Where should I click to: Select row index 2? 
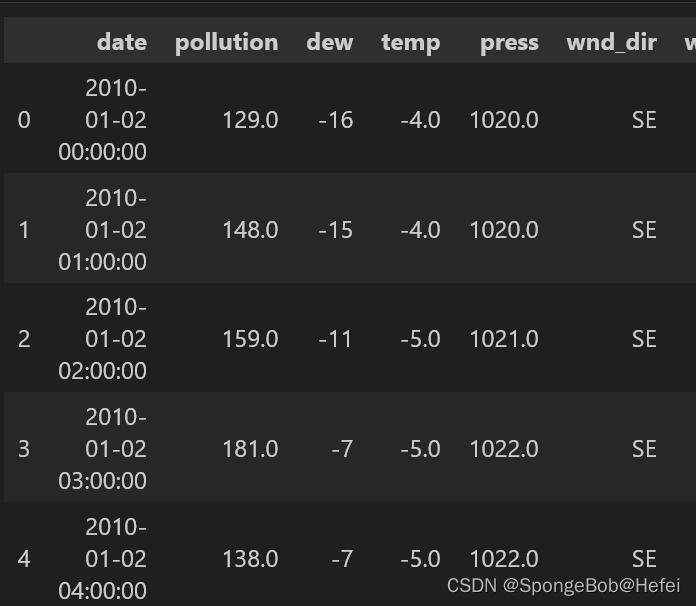[x=24, y=339]
